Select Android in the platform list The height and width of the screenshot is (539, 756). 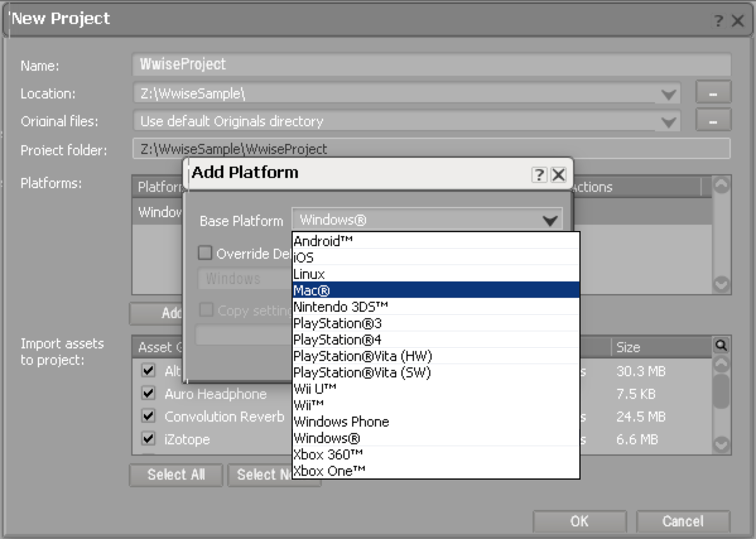(436, 240)
